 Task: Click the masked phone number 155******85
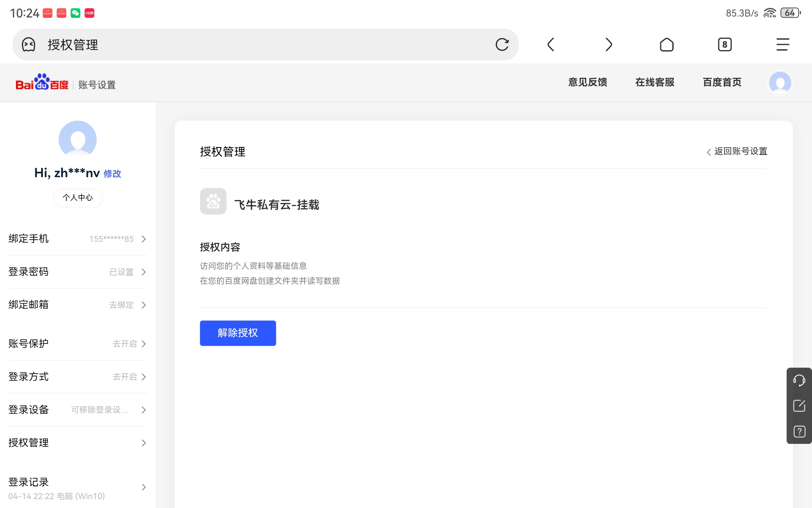[111, 239]
